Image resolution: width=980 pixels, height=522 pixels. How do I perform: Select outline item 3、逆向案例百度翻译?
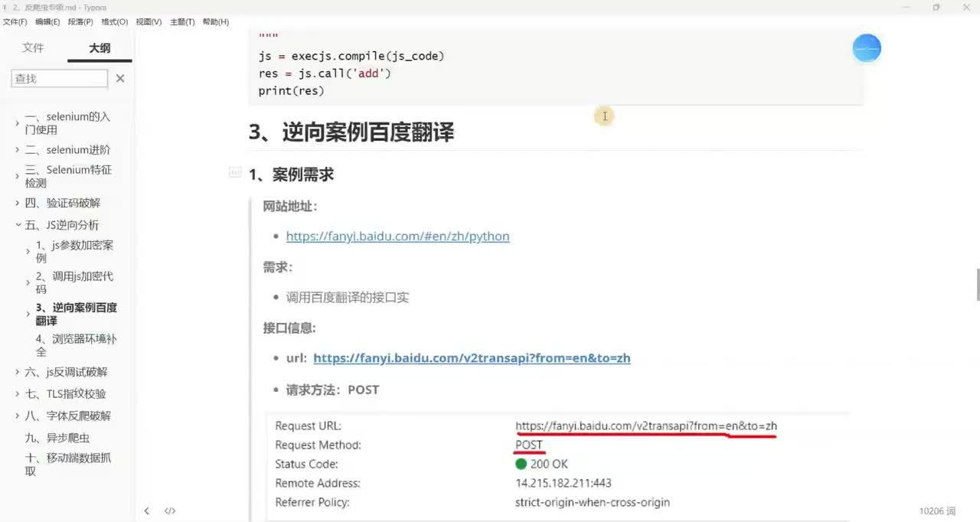pyautogui.click(x=76, y=314)
